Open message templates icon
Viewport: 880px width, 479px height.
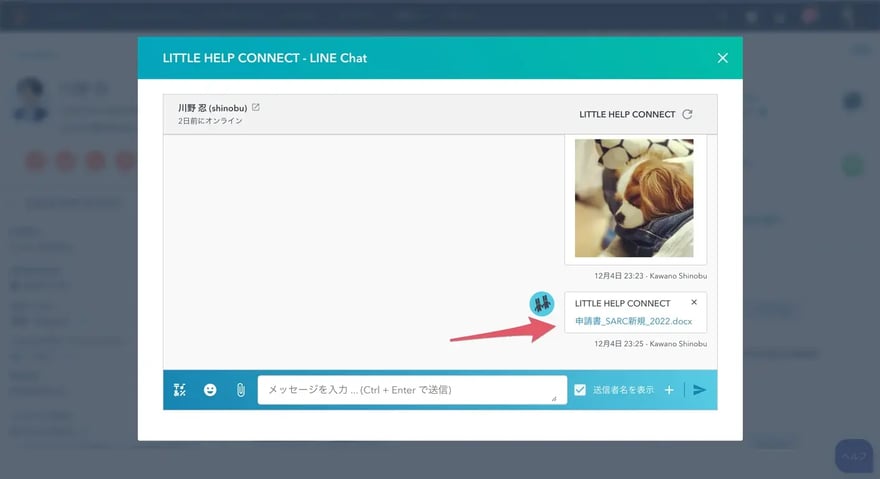click(x=180, y=390)
